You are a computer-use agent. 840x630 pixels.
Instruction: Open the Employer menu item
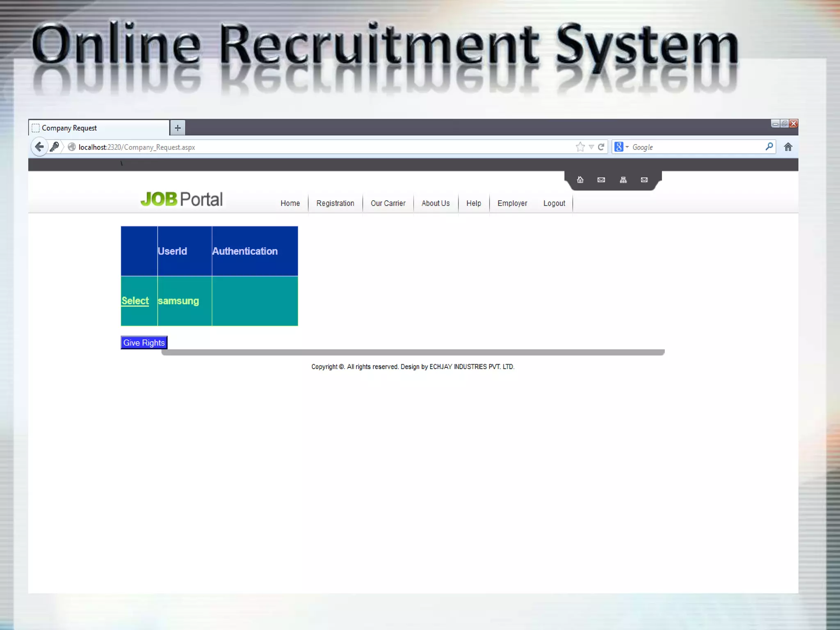tap(512, 203)
